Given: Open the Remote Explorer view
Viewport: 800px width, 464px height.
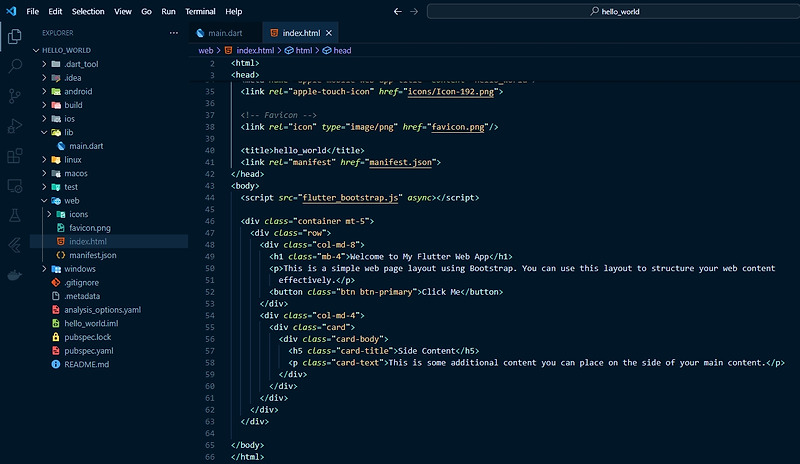Looking at the screenshot, I should coord(15,186).
